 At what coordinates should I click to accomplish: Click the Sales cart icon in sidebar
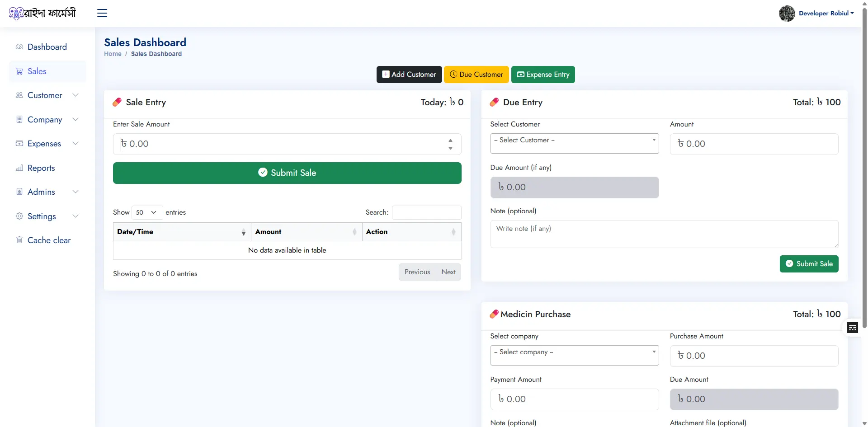[x=19, y=71]
